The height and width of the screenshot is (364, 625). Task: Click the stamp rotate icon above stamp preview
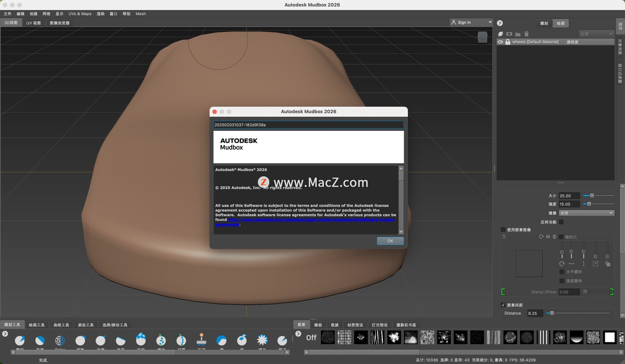coord(541,237)
